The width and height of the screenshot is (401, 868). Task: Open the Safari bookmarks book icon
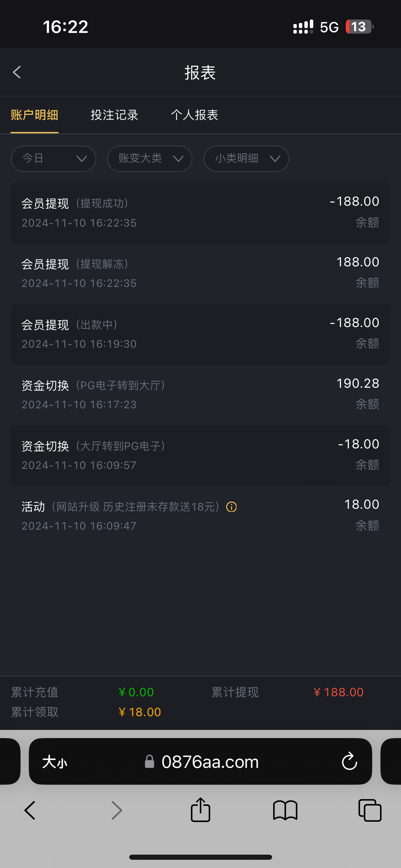[x=285, y=810]
